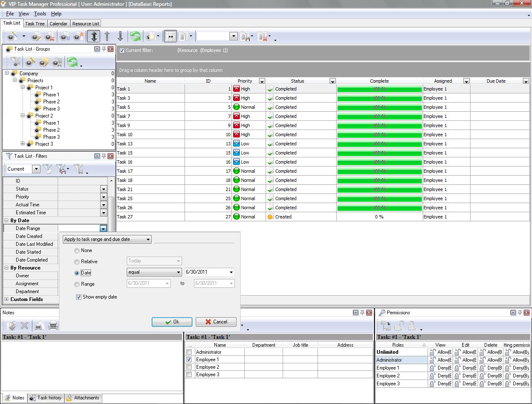Select the Range radio button
The image size is (532, 404).
pyautogui.click(x=77, y=284)
